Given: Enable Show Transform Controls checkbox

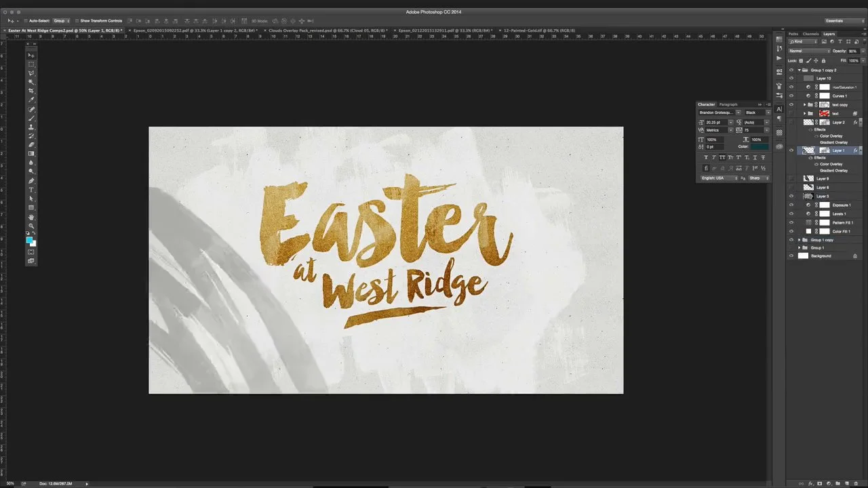Looking at the screenshot, I should (x=77, y=20).
